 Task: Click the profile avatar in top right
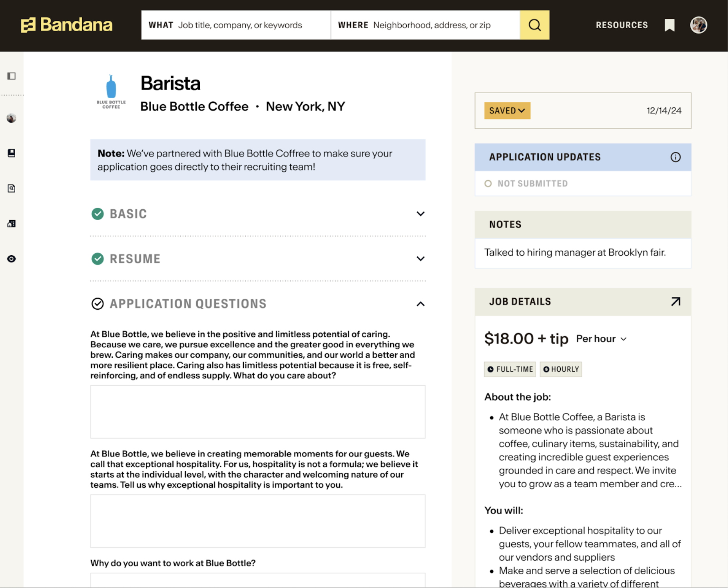point(698,25)
